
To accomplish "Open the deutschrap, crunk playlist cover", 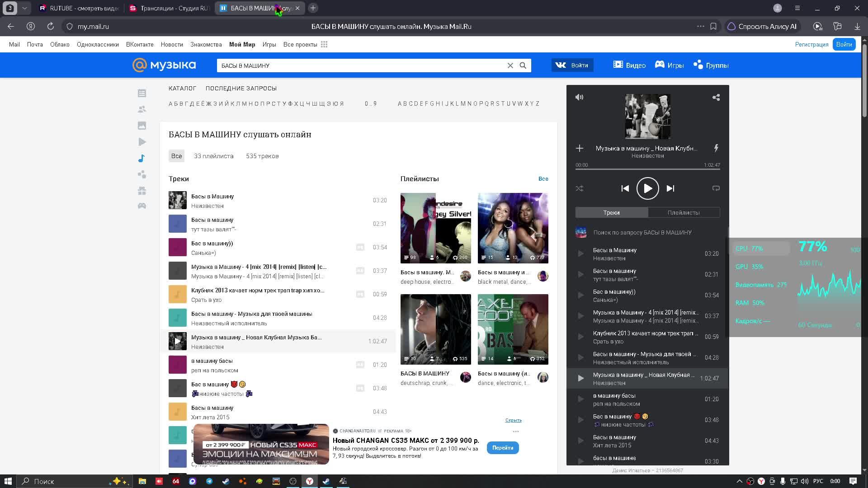I will pyautogui.click(x=436, y=329).
